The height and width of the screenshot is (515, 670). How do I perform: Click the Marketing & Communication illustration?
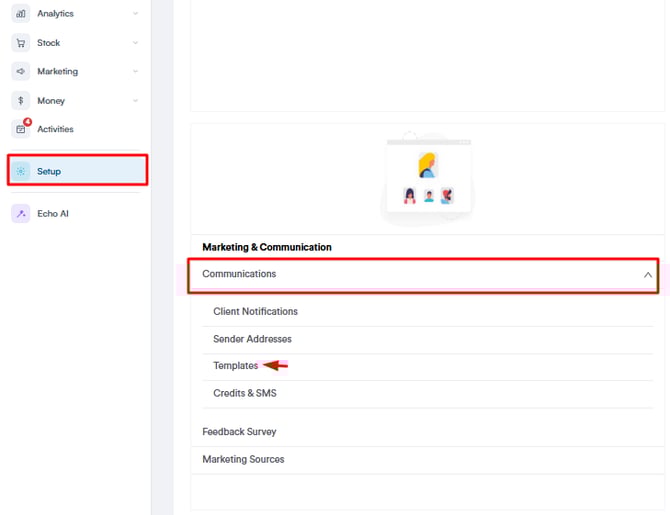click(x=428, y=180)
